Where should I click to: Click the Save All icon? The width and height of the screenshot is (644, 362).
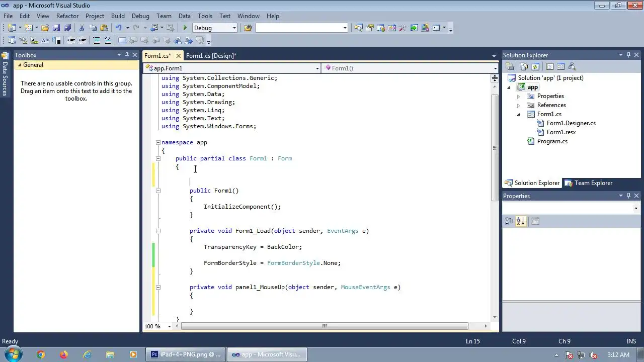tap(67, 28)
